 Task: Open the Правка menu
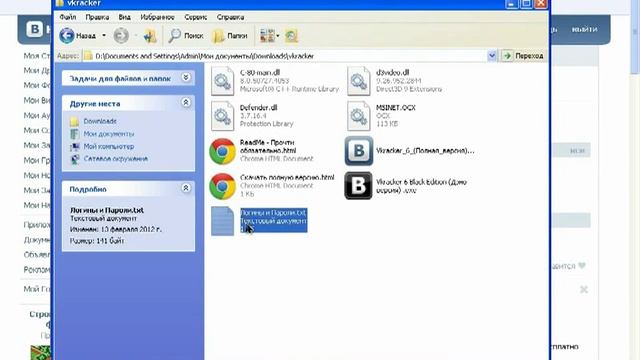coord(97,17)
